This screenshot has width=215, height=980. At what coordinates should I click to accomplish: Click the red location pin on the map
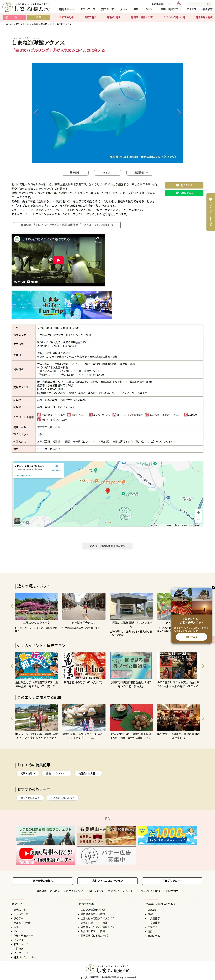107,491
